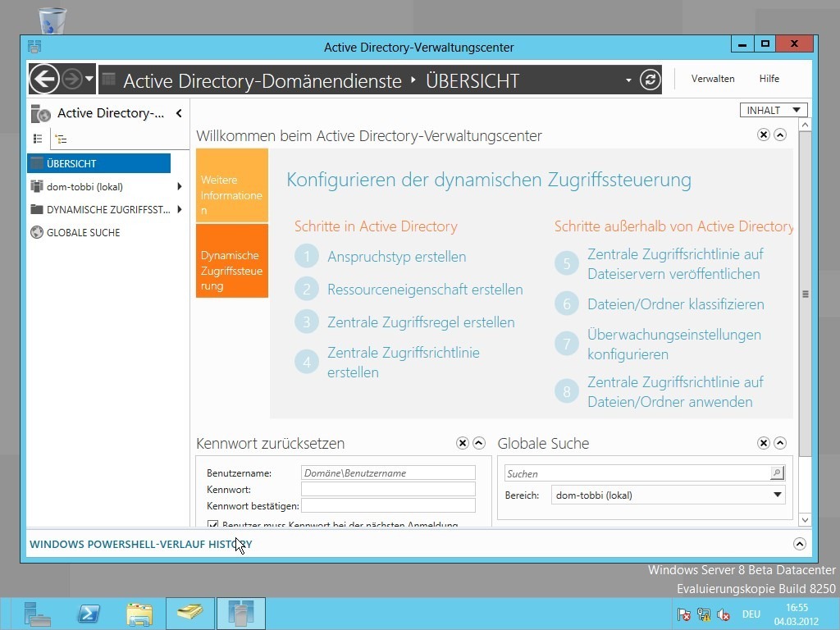Click step number 7 circle

pos(566,344)
